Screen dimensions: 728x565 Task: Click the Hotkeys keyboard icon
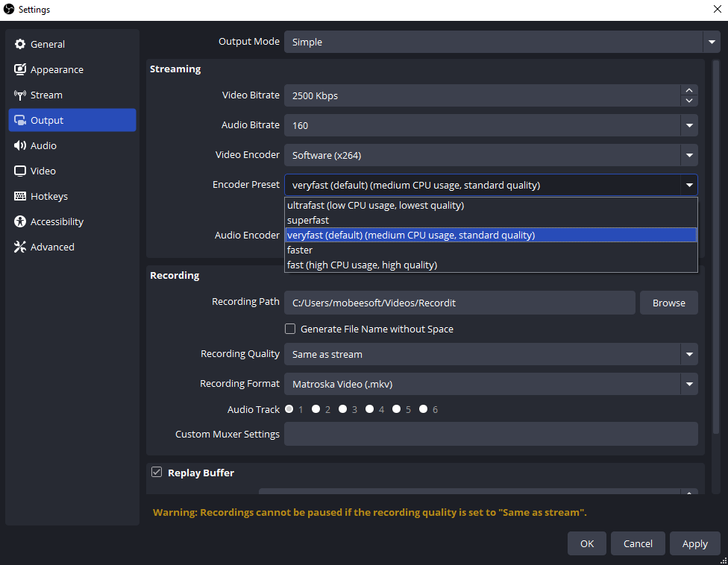point(20,197)
